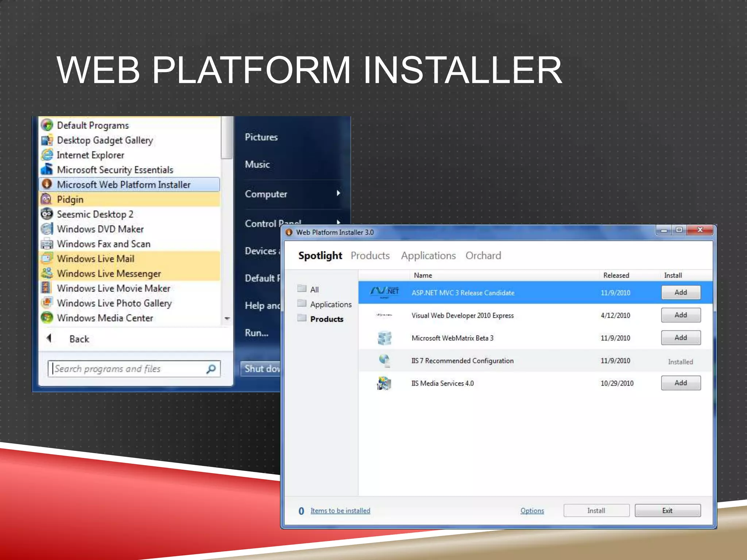Click the Microsoft WebMatrix Beta 3 icon

[384, 338]
